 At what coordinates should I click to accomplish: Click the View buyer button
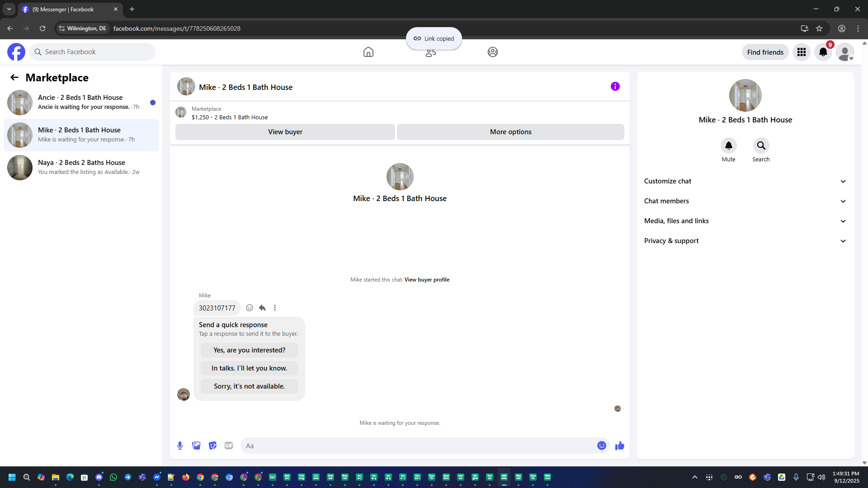(x=285, y=132)
